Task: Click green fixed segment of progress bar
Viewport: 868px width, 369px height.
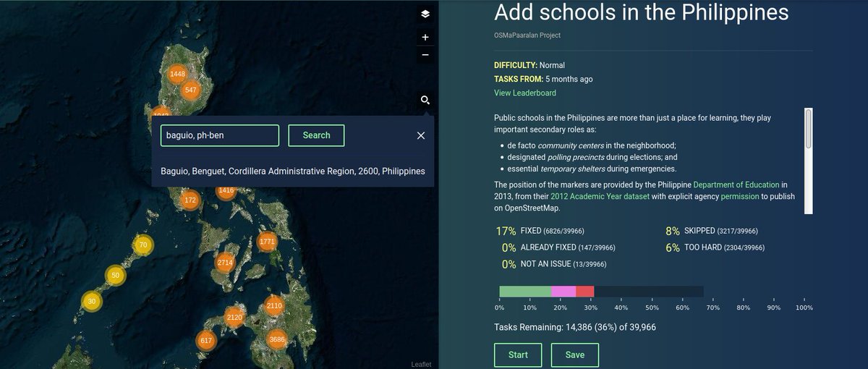Action: point(525,292)
